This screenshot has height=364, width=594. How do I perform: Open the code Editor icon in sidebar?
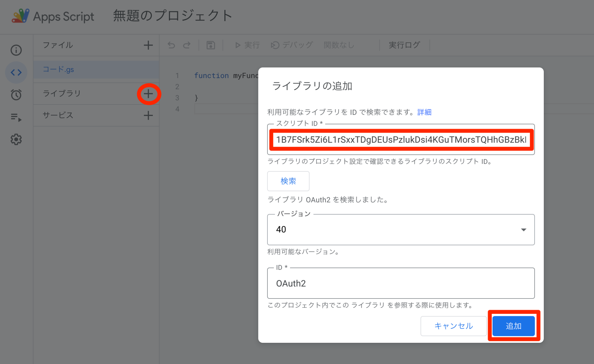[16, 72]
